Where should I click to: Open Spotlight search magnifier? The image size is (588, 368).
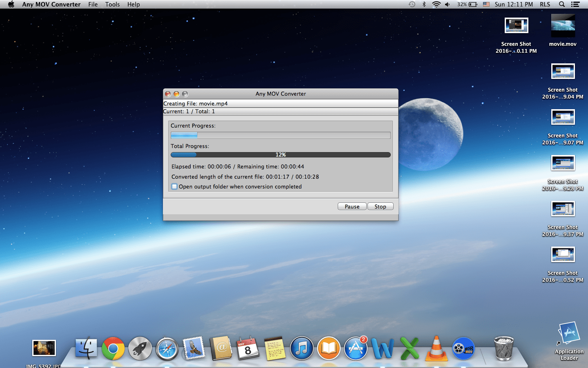[x=562, y=4]
